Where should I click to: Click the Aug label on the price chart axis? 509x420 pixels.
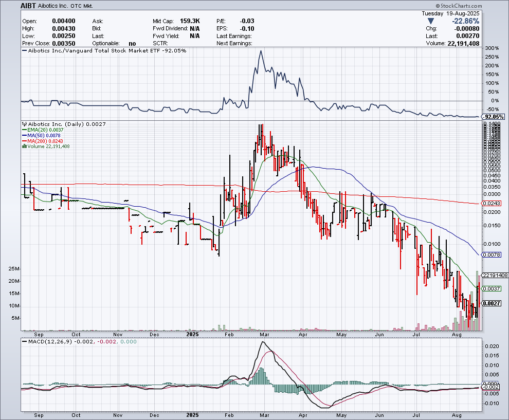[457, 334]
